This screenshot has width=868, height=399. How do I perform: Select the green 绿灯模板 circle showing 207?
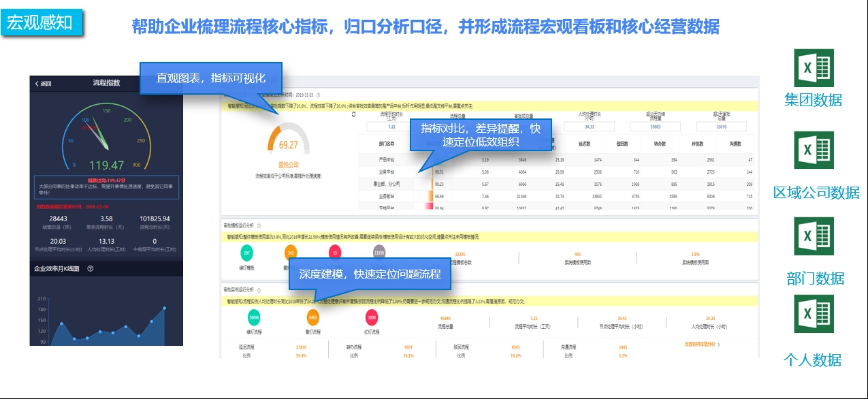pos(246,253)
